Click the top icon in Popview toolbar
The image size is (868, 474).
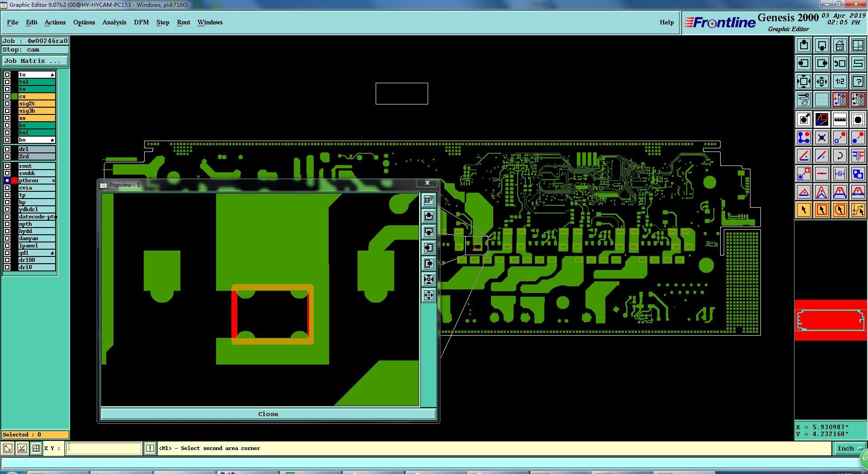click(429, 200)
